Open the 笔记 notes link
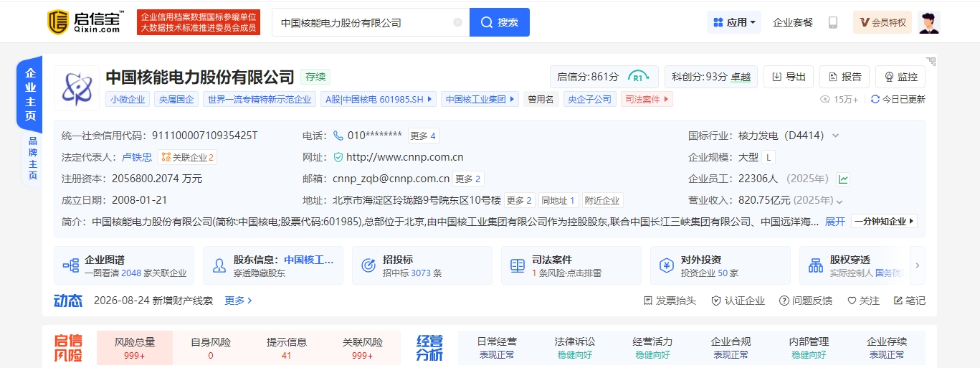The width and height of the screenshot is (980, 368). click(x=909, y=301)
